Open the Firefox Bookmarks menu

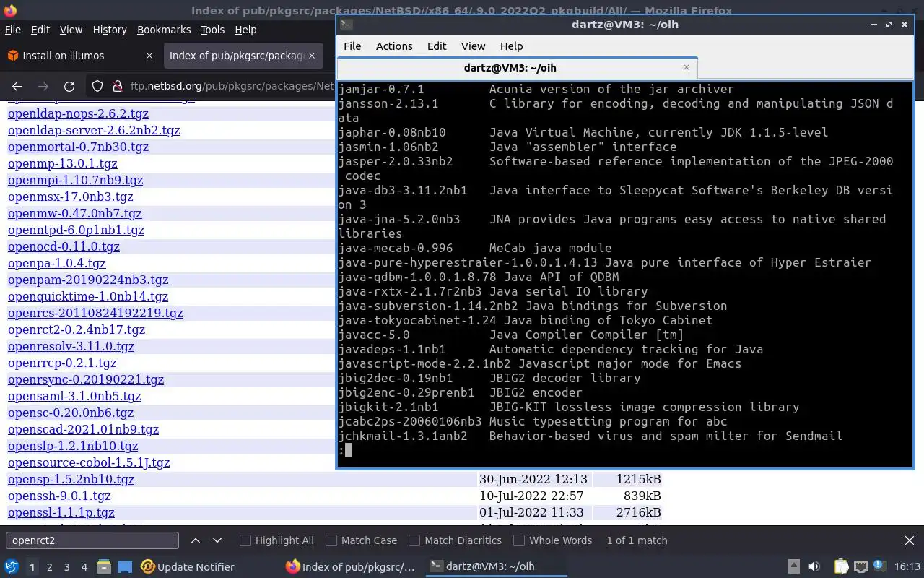pyautogui.click(x=164, y=30)
